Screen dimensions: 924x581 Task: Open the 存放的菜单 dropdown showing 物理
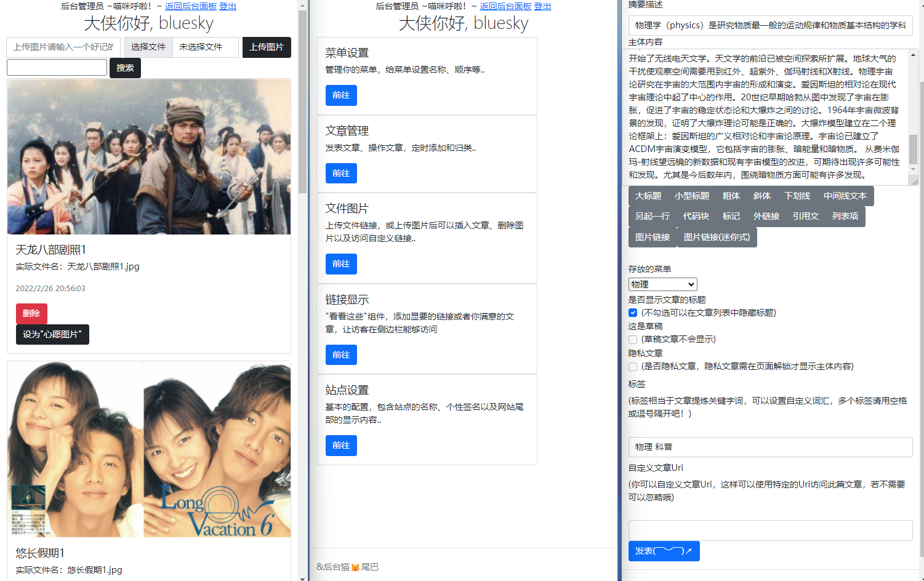[x=662, y=284]
